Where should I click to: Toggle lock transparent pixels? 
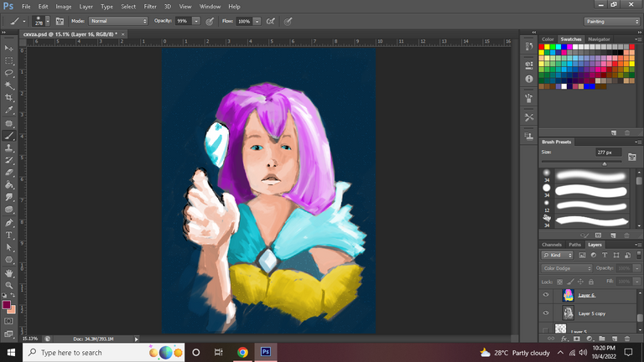pos(559,282)
